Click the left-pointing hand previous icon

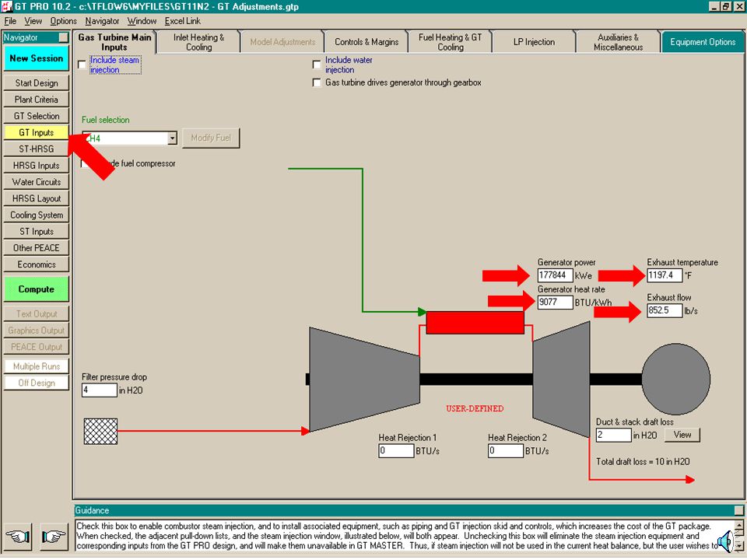pyautogui.click(x=19, y=537)
